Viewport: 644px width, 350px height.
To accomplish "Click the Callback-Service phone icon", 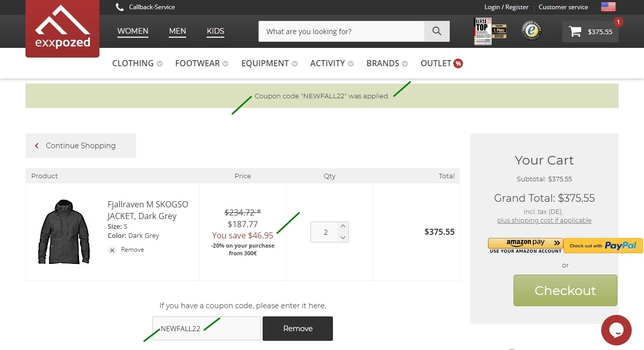I will tap(120, 7).
